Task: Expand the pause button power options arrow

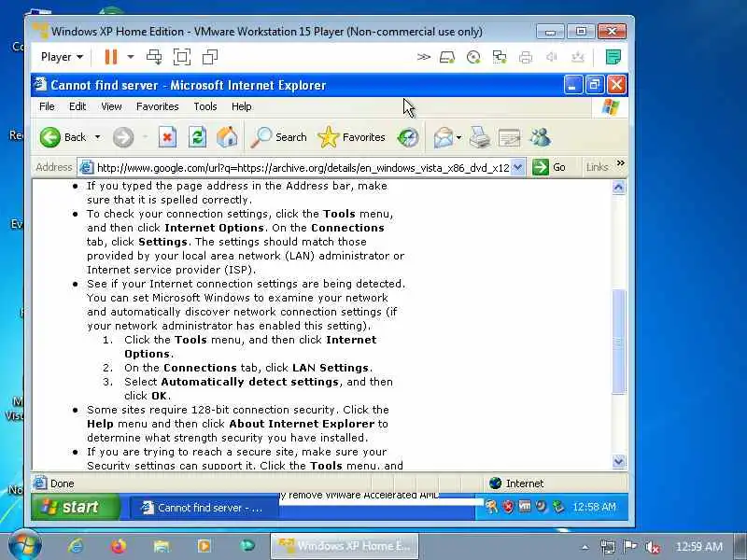Action: 130,57
